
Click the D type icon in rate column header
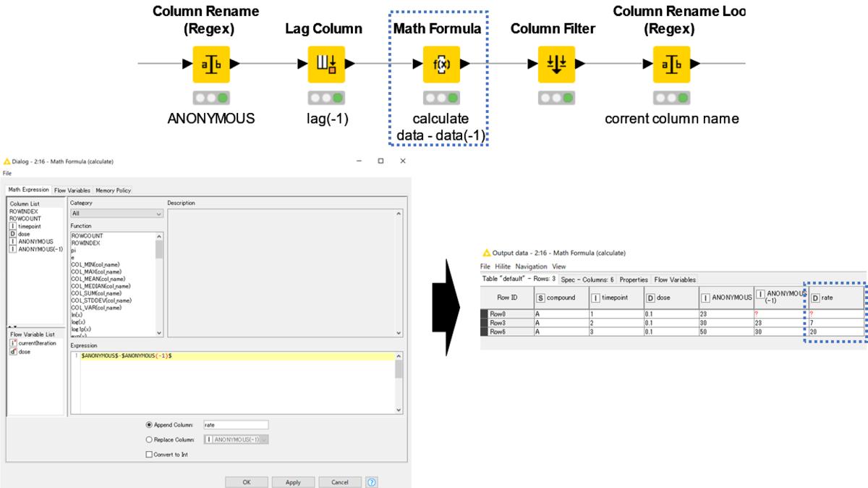(x=815, y=298)
